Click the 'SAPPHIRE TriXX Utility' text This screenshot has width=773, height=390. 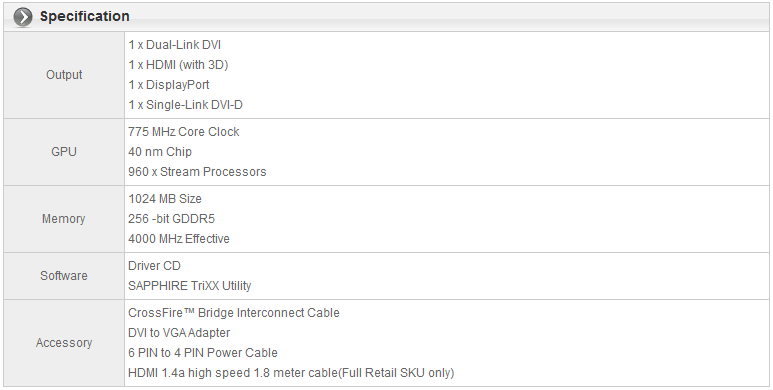[x=190, y=286]
